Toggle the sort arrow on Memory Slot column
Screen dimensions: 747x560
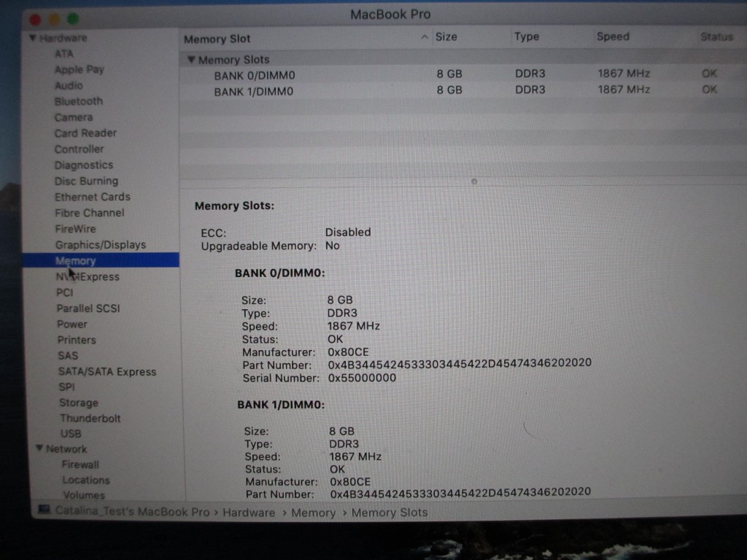click(424, 37)
